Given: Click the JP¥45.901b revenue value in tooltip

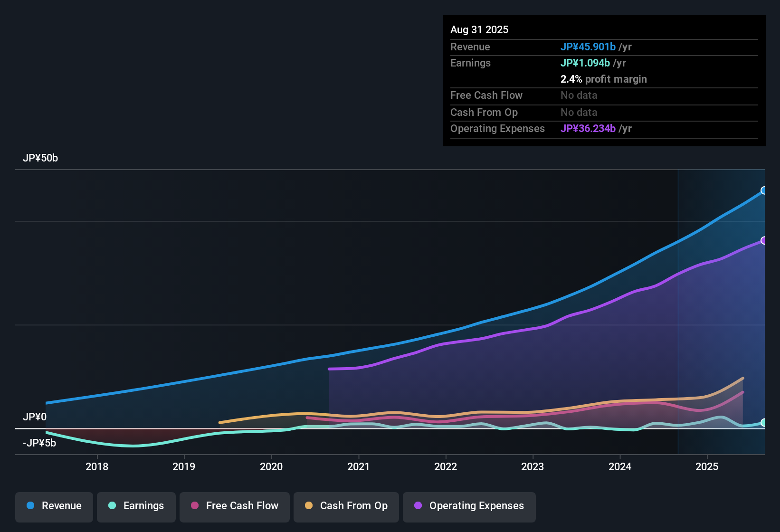Looking at the screenshot, I should click(588, 47).
